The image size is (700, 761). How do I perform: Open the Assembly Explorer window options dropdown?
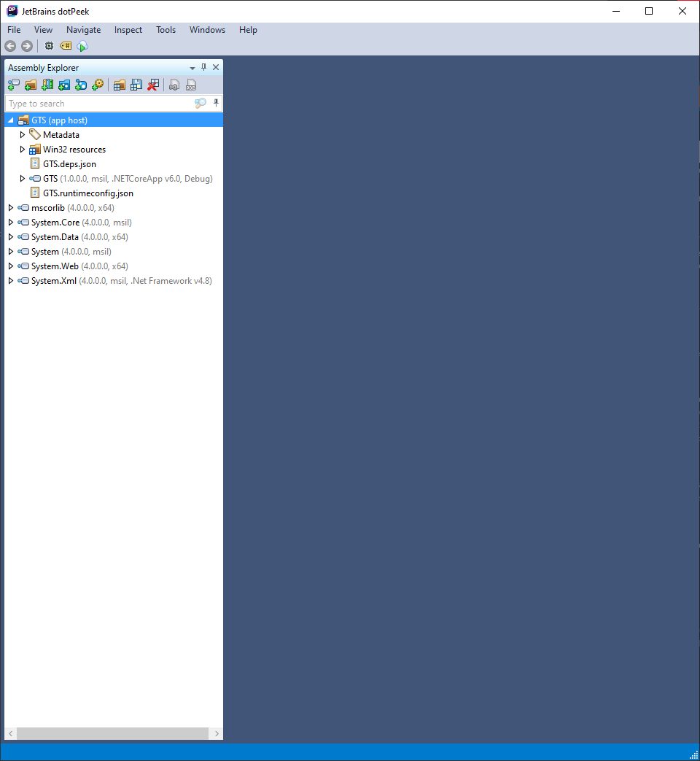coord(192,68)
